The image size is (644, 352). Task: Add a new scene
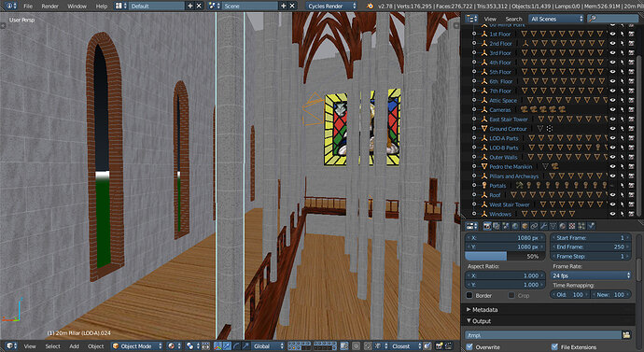[283, 7]
